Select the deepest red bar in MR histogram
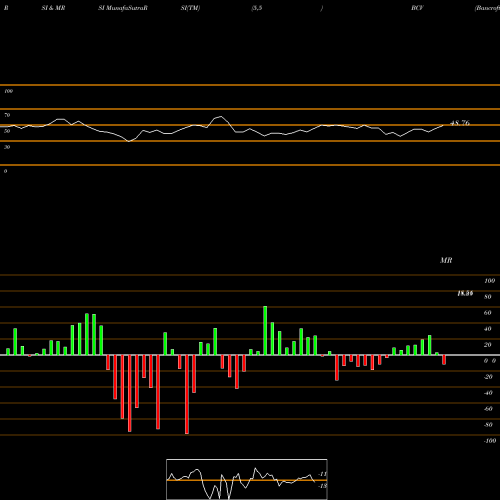 click(x=187, y=394)
